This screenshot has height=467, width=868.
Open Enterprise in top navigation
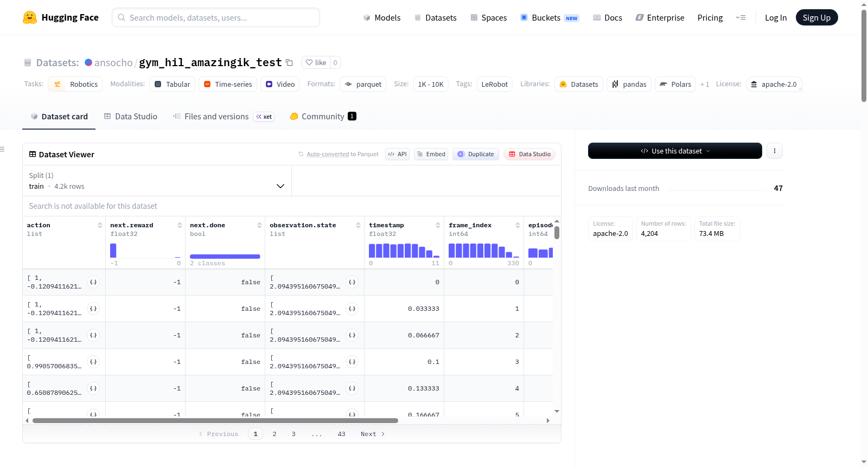click(x=660, y=18)
